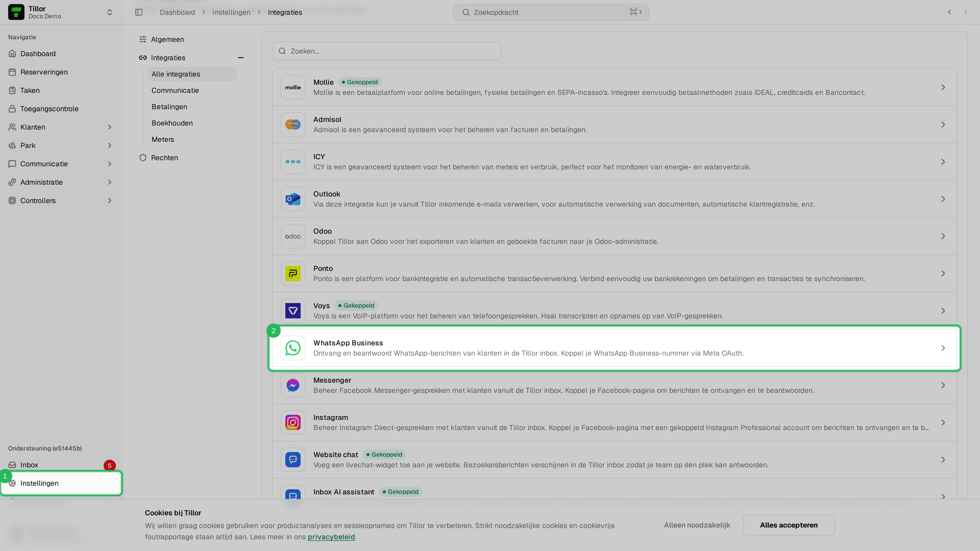Click the Outlook logo icon
980x551 pixels.
pos(293,199)
